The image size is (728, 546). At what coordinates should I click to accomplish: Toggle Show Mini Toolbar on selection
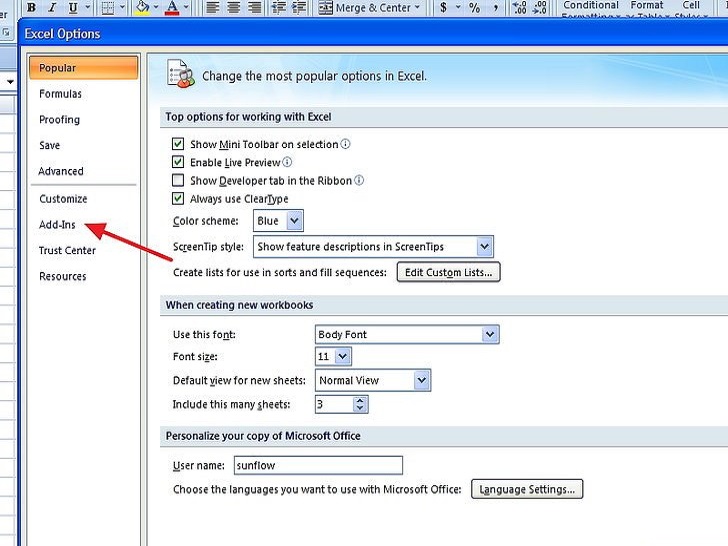click(x=178, y=144)
